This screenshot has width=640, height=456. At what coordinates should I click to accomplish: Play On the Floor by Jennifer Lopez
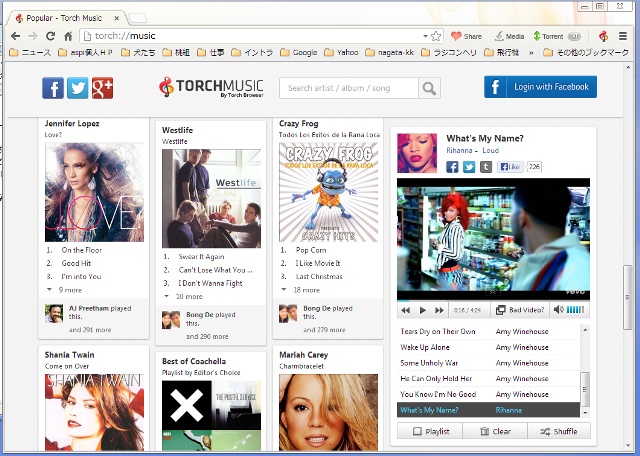(82, 250)
